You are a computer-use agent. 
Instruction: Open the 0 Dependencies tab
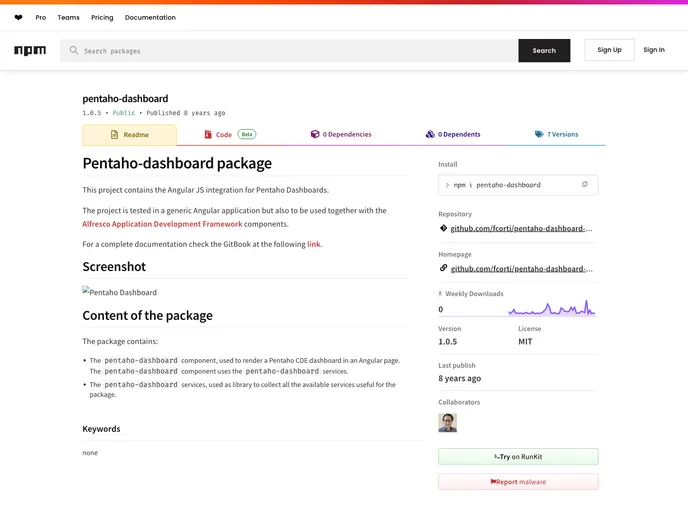[x=341, y=134]
